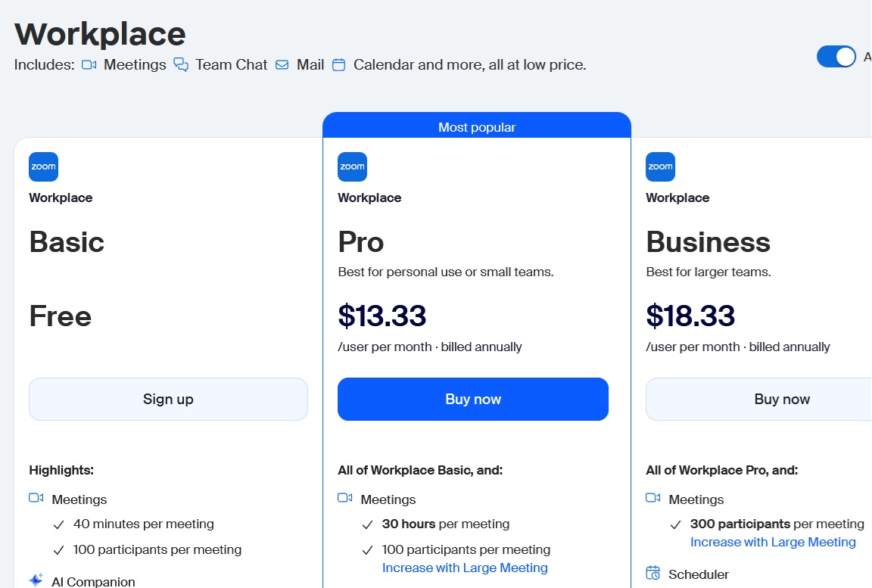The height and width of the screenshot is (588, 872).
Task: Toggle the annual billing switch
Action: pos(836,57)
